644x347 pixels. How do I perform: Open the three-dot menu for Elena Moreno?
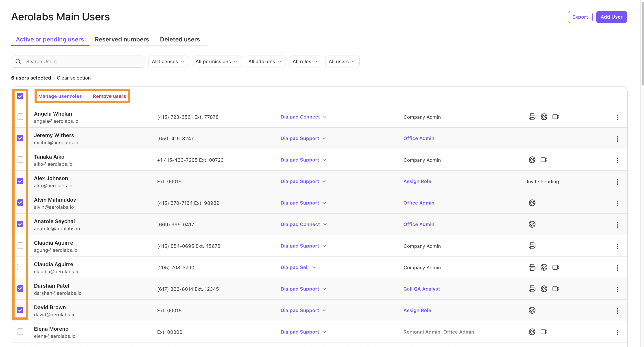click(618, 332)
